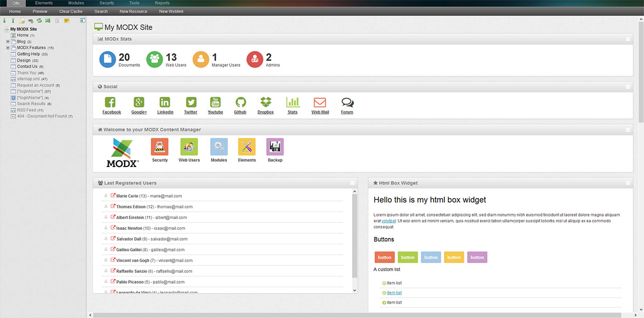Click Search in the submenu

tap(101, 11)
